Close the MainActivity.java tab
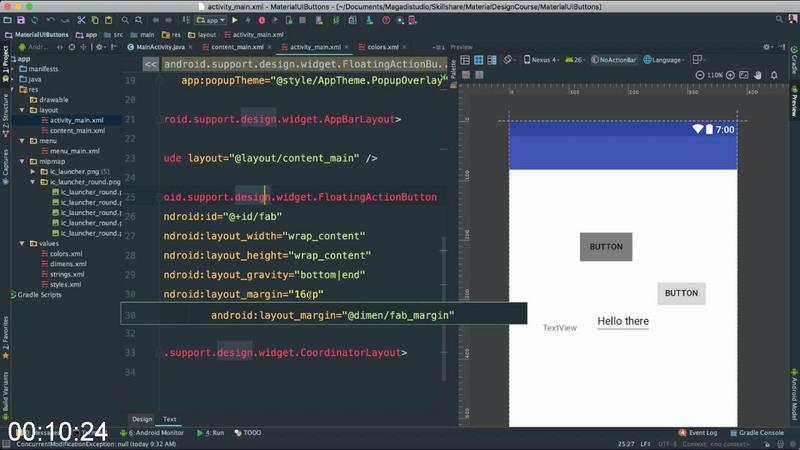Screen dimensions: 800x450 point(190,47)
